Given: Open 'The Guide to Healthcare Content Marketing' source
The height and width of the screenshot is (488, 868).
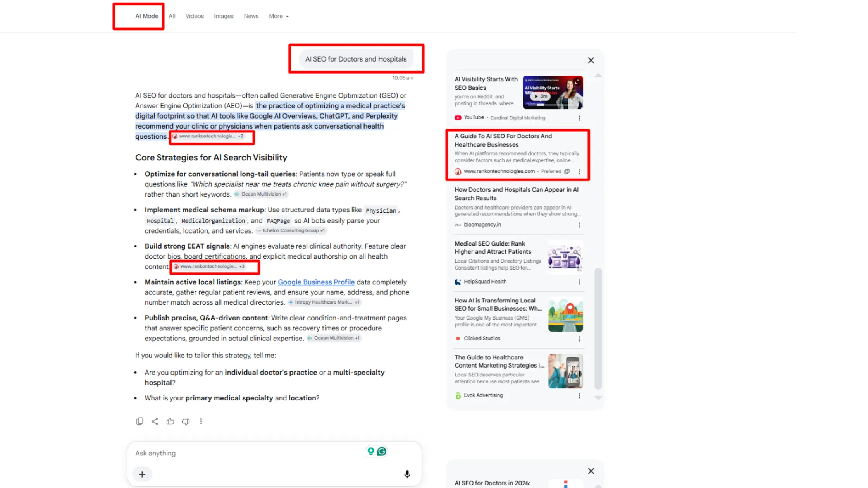Looking at the screenshot, I should (x=499, y=361).
